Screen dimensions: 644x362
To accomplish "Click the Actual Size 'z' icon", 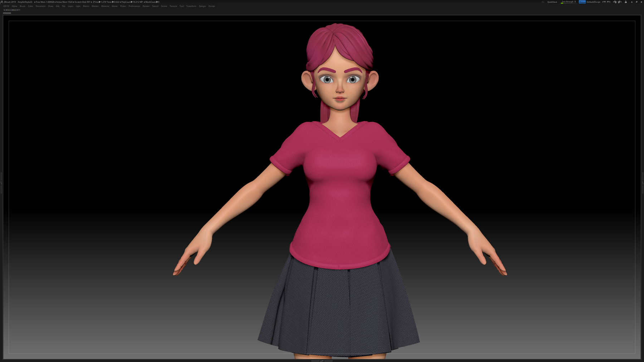I will point(632,2).
